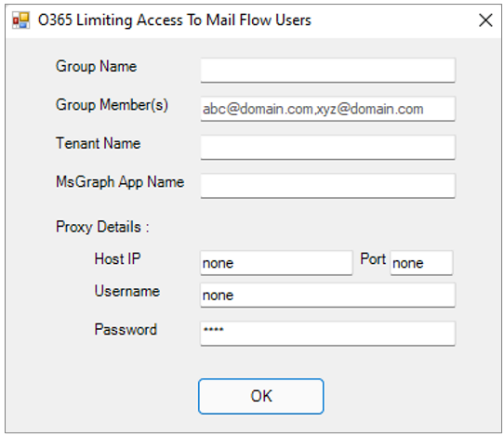Click the Tenant Name label
Screen dimensions: 504x435
99,143
